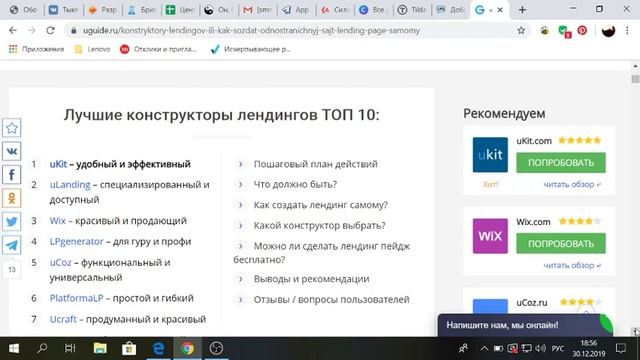Click the browser forward arrow
The height and width of the screenshot is (360, 640).
[31, 30]
